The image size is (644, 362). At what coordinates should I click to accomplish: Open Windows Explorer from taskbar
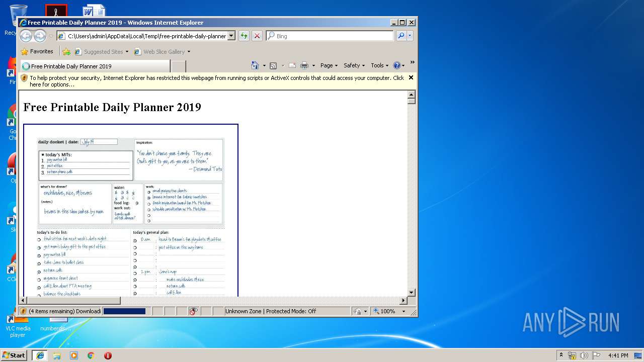57,355
